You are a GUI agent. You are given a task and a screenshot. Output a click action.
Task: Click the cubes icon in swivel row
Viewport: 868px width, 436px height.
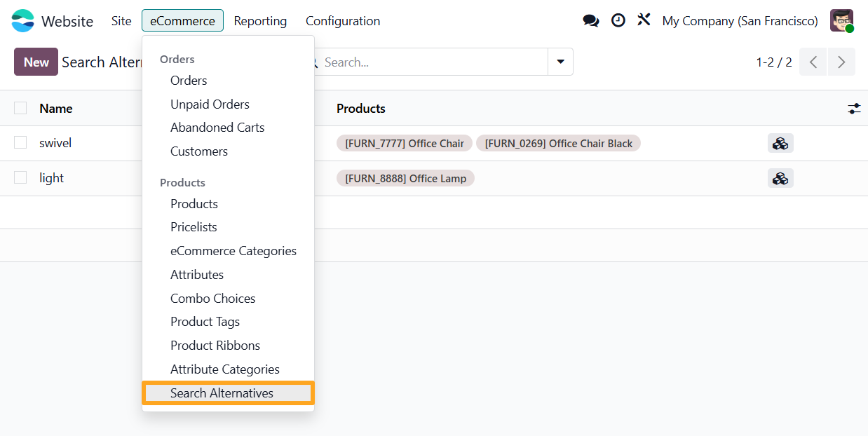(x=780, y=143)
